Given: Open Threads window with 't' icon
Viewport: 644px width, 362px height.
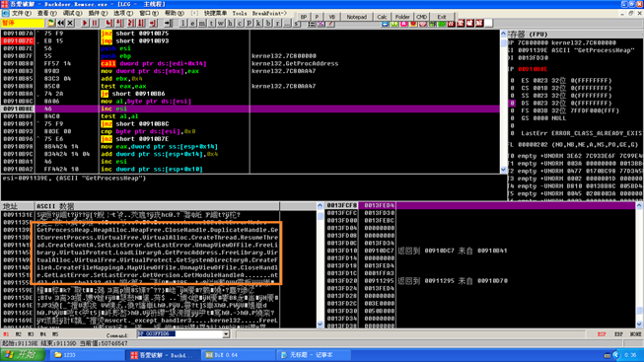Looking at the screenshot, I should pyautogui.click(x=211, y=23).
